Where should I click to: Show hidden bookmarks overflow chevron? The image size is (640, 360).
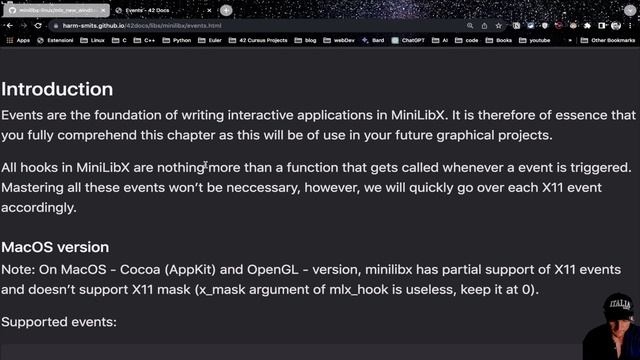pyautogui.click(x=570, y=40)
